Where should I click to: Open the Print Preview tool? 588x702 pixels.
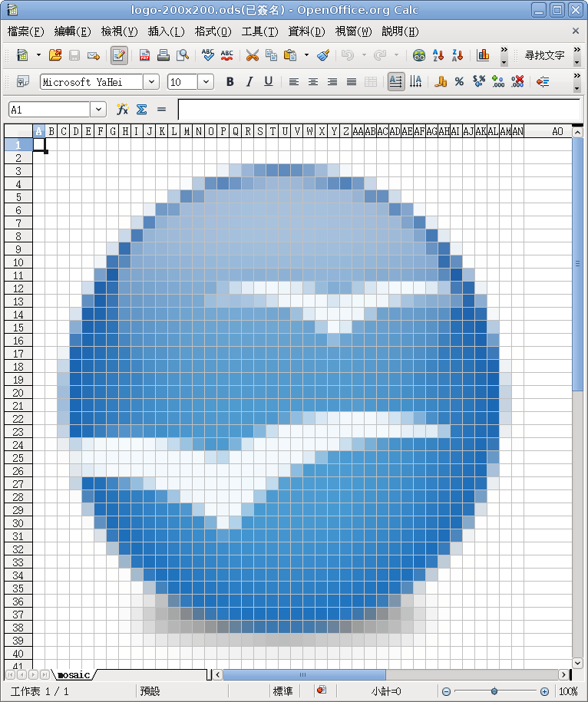[x=183, y=55]
